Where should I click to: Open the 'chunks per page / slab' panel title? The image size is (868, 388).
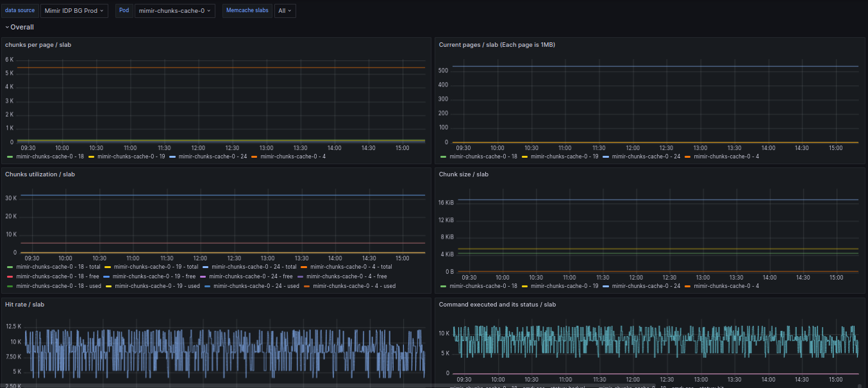point(38,45)
